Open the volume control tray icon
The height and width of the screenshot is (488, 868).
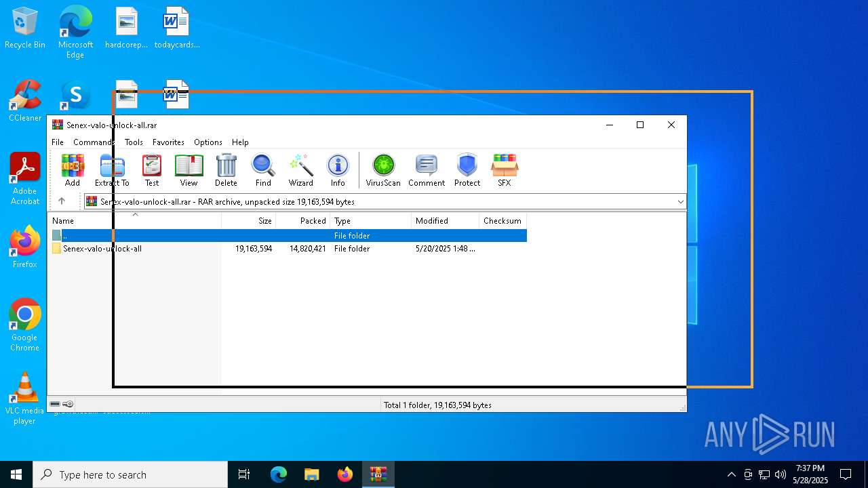click(x=781, y=474)
